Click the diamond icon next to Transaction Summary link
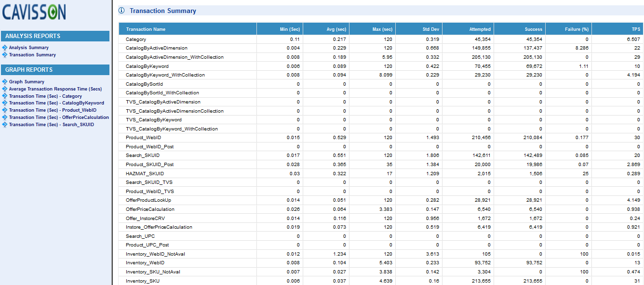This screenshot has width=644, height=285. coord(5,55)
